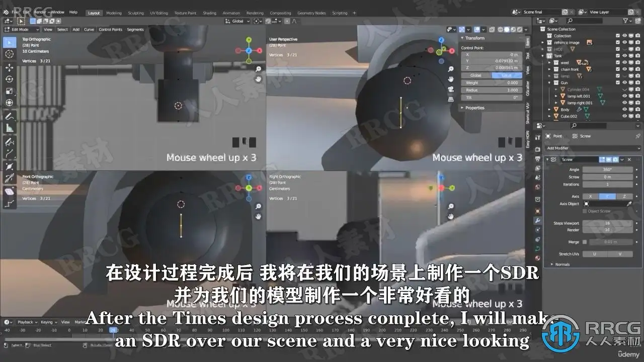Image resolution: width=644 pixels, height=362 pixels.
Task: Select the Measure tool
Action: pyautogui.click(x=9, y=128)
